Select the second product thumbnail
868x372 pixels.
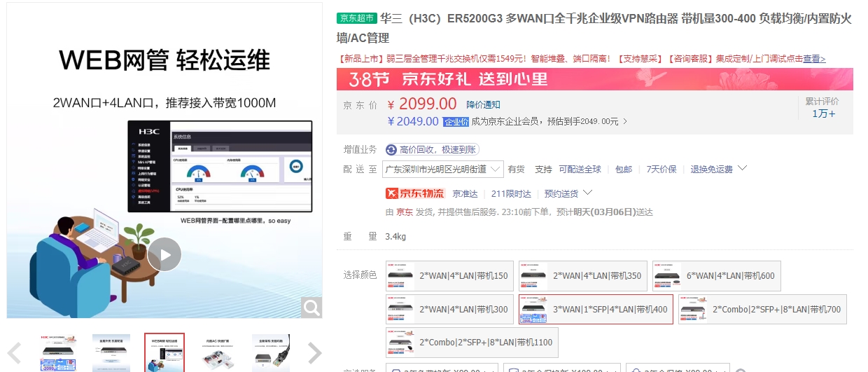(111, 352)
